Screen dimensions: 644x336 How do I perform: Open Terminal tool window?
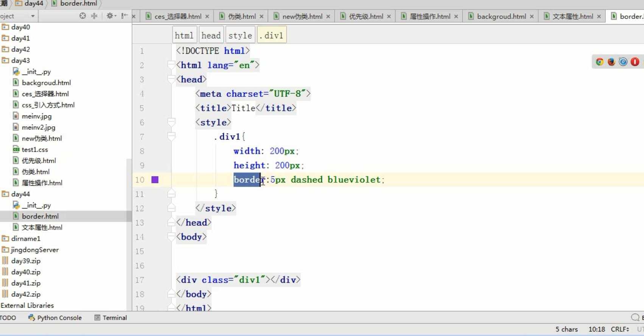pyautogui.click(x=110, y=318)
